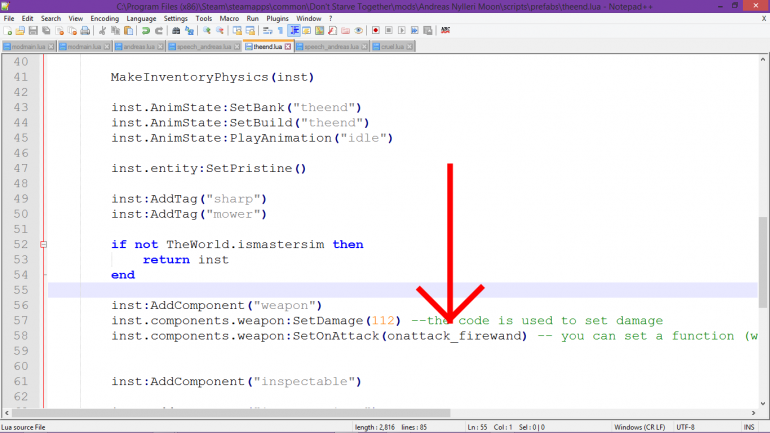Open the Tools menu

coord(204,19)
